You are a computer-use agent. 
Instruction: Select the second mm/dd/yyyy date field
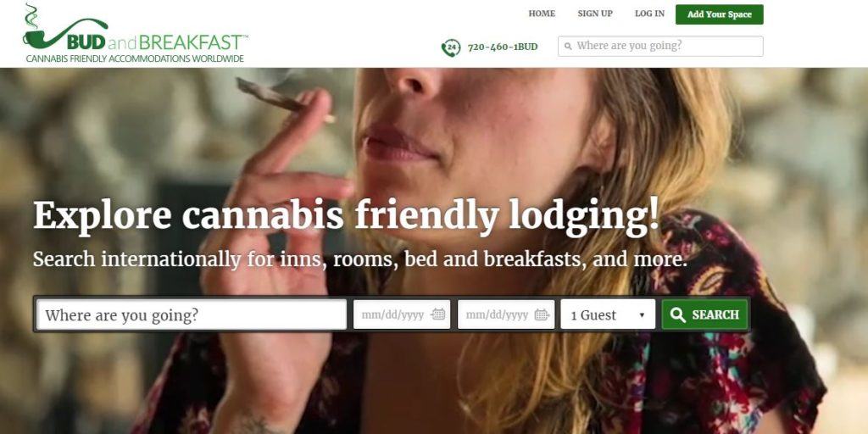pos(506,314)
